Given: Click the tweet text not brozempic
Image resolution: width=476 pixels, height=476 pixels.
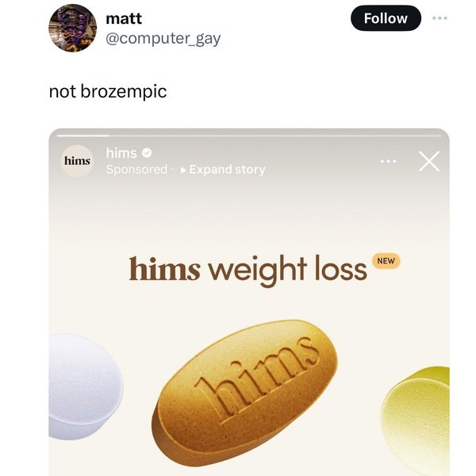Looking at the screenshot, I should 108,91.
